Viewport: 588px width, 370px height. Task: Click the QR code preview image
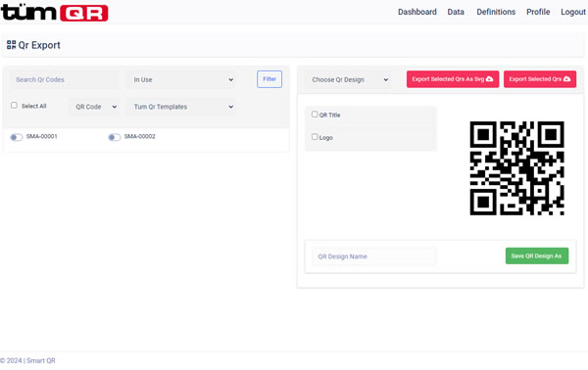(x=516, y=168)
